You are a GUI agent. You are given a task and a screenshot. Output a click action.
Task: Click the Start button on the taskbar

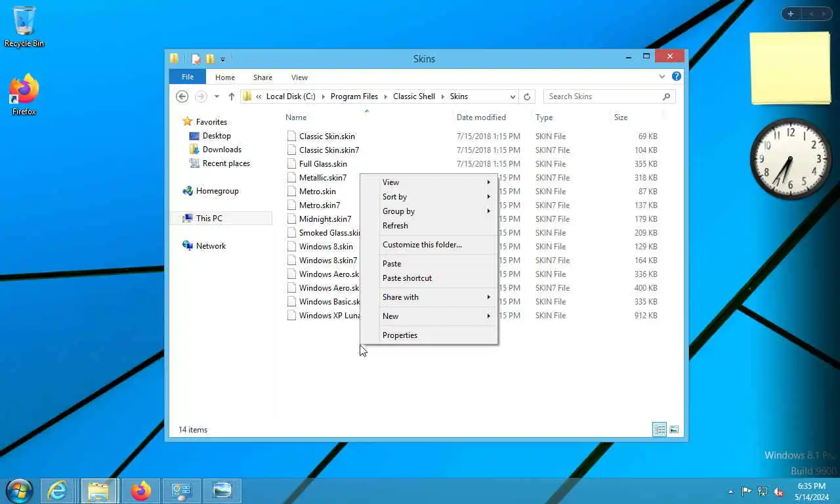[x=19, y=490]
